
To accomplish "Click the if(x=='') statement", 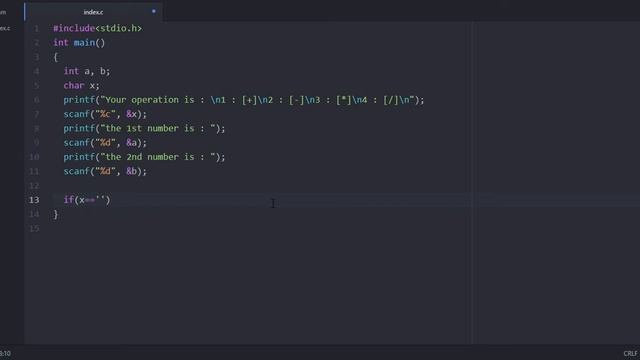I will (87, 200).
